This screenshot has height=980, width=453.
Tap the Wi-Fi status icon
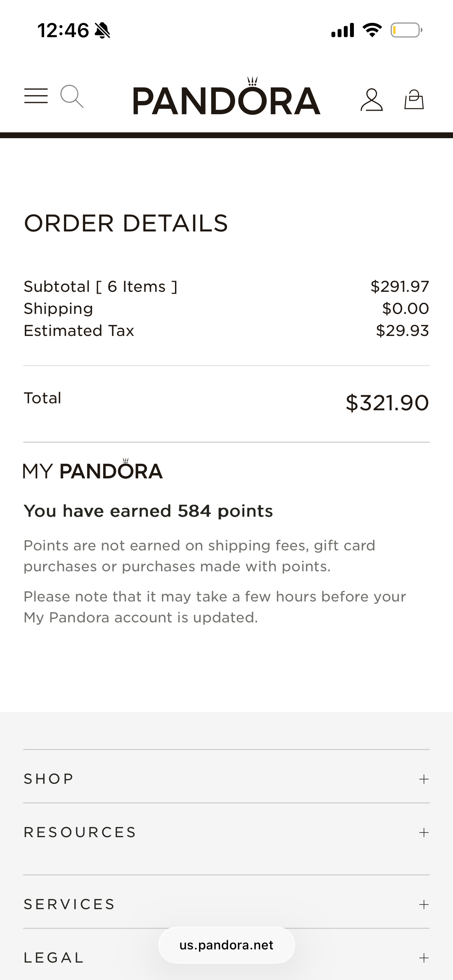coord(372,30)
